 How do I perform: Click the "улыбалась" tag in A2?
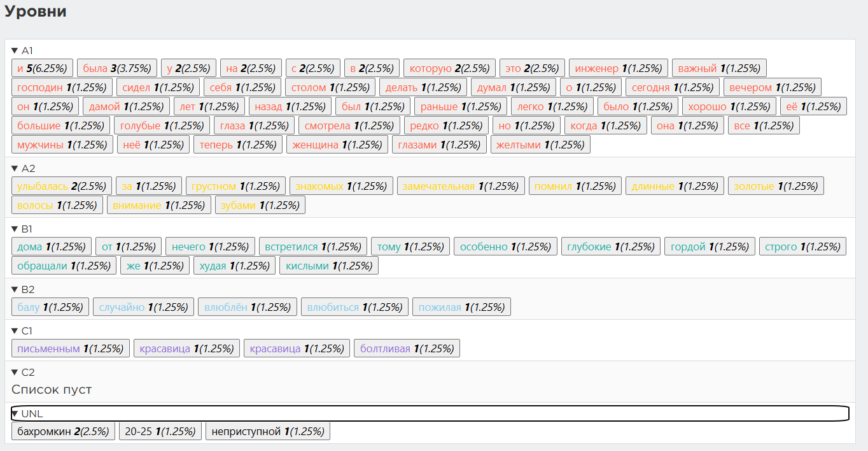pos(61,186)
